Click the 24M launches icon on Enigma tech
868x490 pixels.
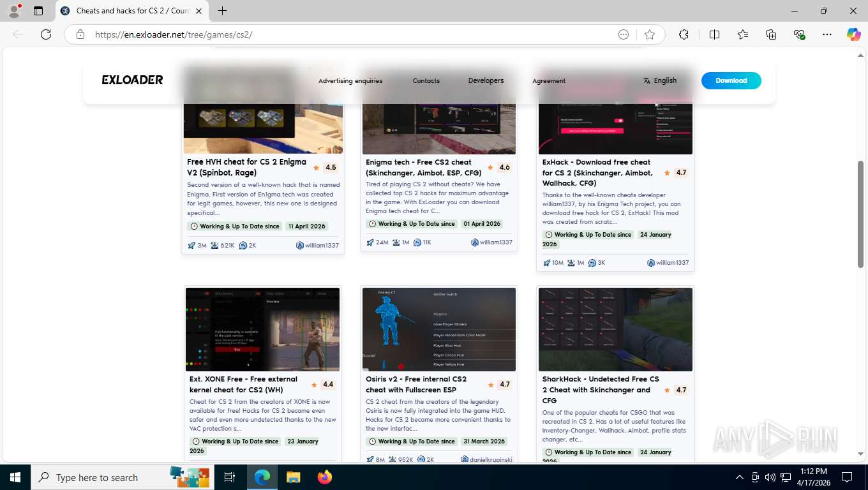click(370, 242)
